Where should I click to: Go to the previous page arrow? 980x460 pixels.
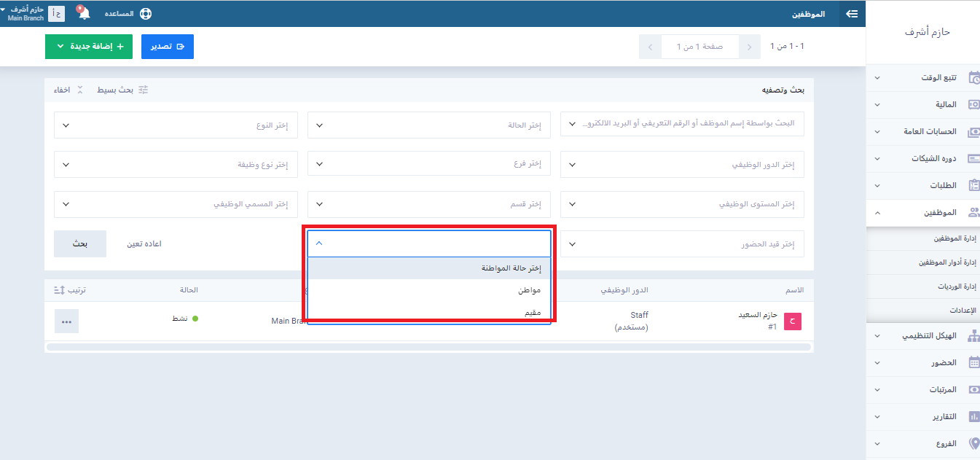pyautogui.click(x=749, y=47)
